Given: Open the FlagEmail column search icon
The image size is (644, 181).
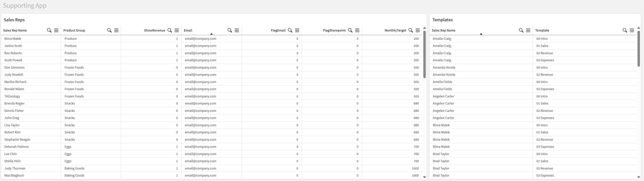Looking at the screenshot, I should 290,30.
